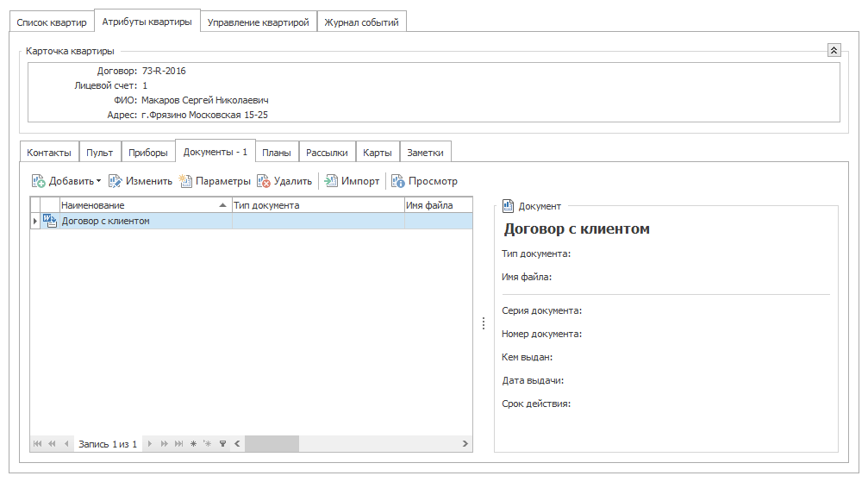Screen dimensions: 868x482
Task: Go to the next record
Action: (149, 444)
